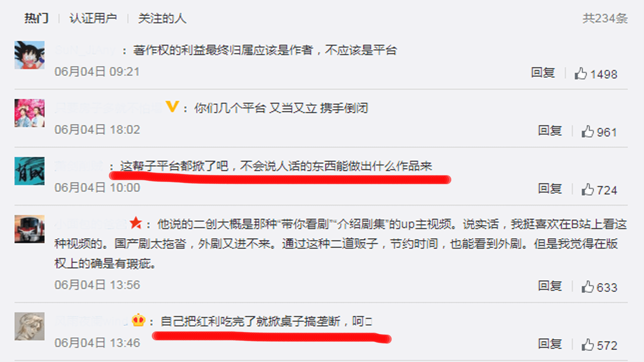Click the red star badge icon
This screenshot has height=362, width=644.
136,223
